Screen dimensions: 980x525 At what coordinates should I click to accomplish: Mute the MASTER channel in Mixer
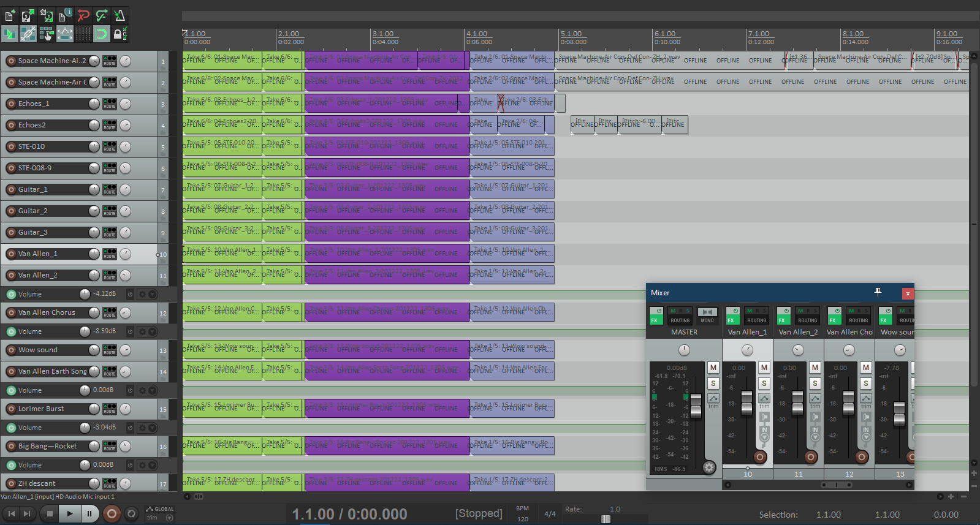(x=713, y=368)
